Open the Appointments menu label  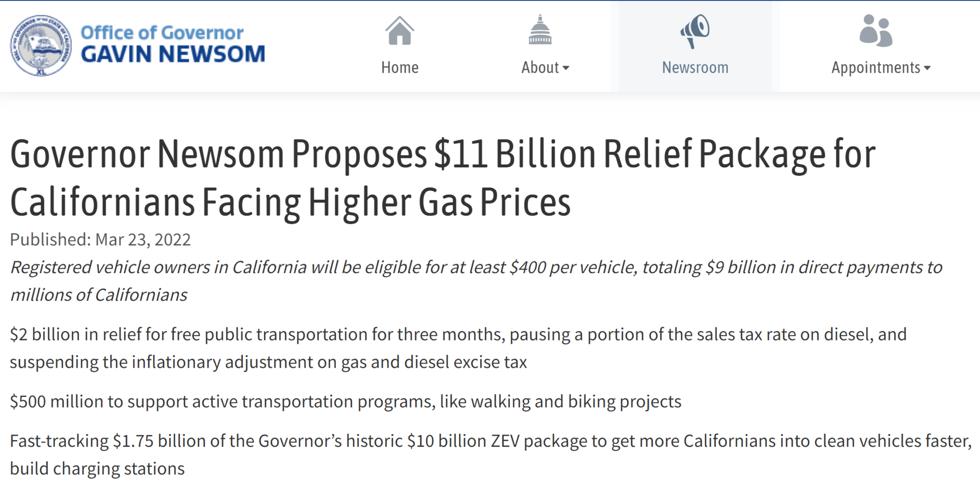[x=876, y=68]
